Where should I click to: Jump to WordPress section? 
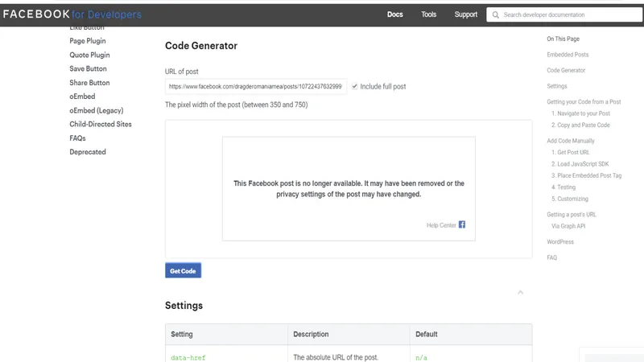(x=560, y=242)
